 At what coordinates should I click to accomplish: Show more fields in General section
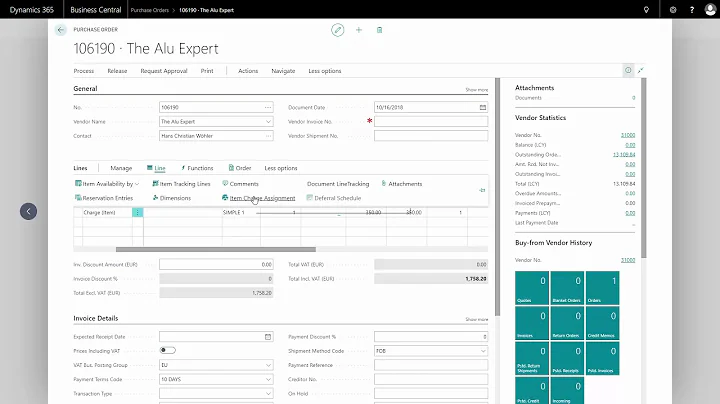pos(477,90)
